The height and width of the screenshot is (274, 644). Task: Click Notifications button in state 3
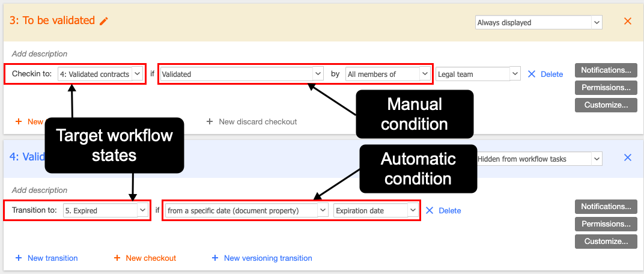coord(606,70)
